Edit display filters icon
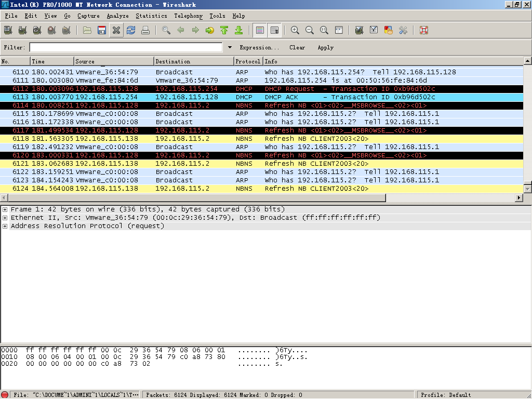Image resolution: width=532 pixels, height=399 pixels. coord(374,30)
